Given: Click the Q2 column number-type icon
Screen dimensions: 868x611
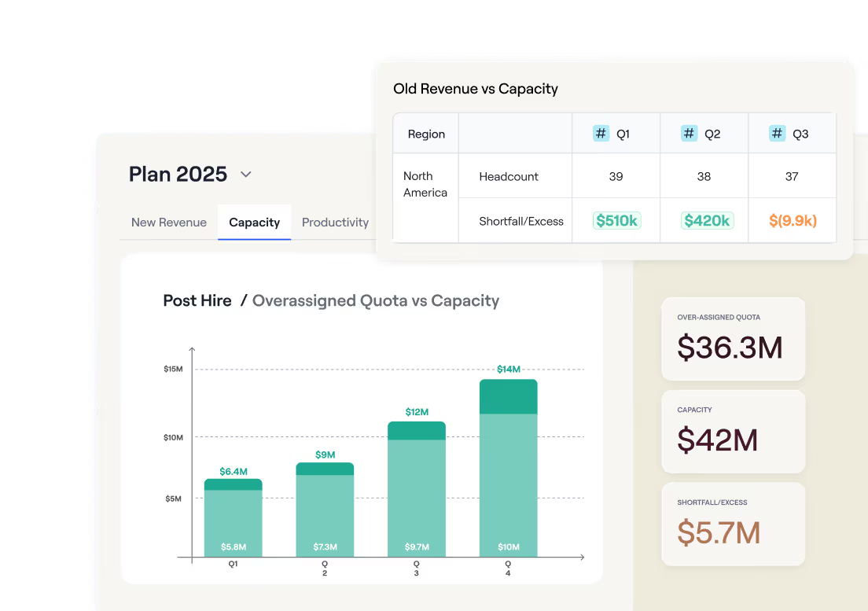Looking at the screenshot, I should [689, 134].
